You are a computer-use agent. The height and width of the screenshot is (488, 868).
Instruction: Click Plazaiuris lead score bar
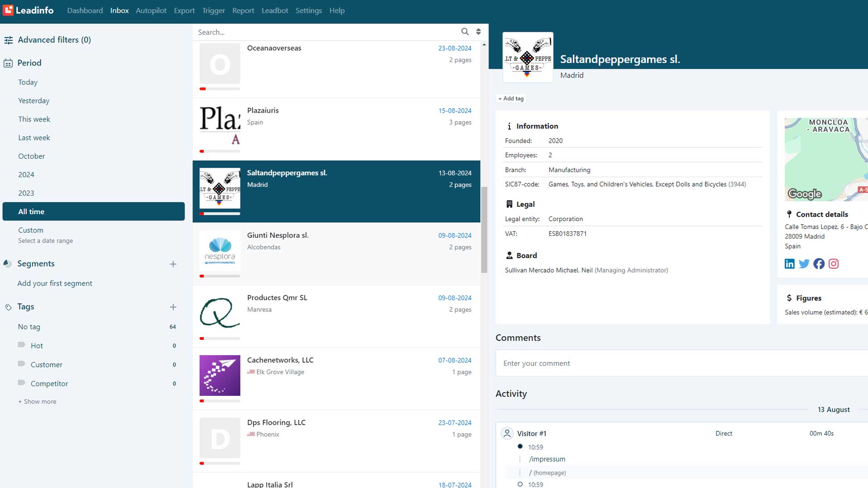pyautogui.click(x=220, y=151)
